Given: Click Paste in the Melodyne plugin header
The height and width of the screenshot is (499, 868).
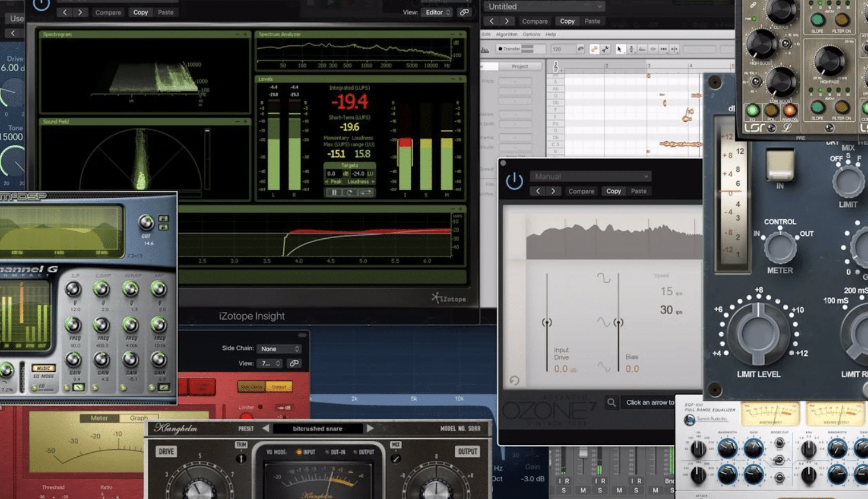Looking at the screenshot, I should pos(592,21).
